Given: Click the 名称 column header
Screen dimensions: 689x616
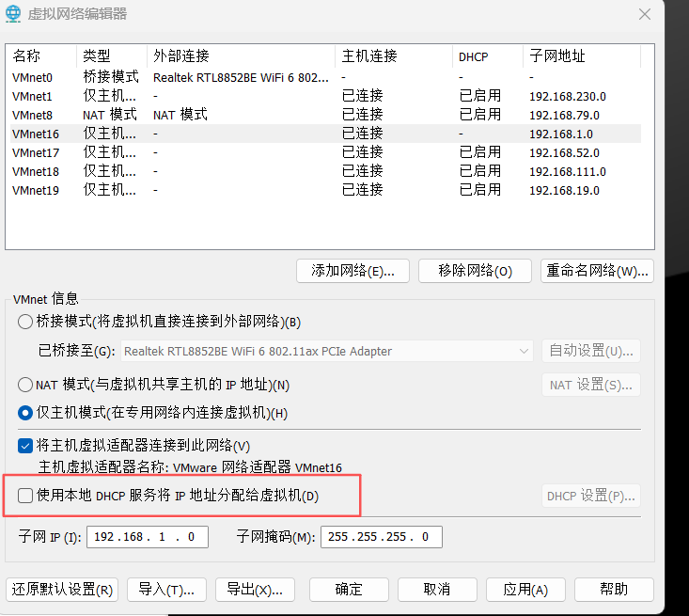Looking at the screenshot, I should 41,56.
